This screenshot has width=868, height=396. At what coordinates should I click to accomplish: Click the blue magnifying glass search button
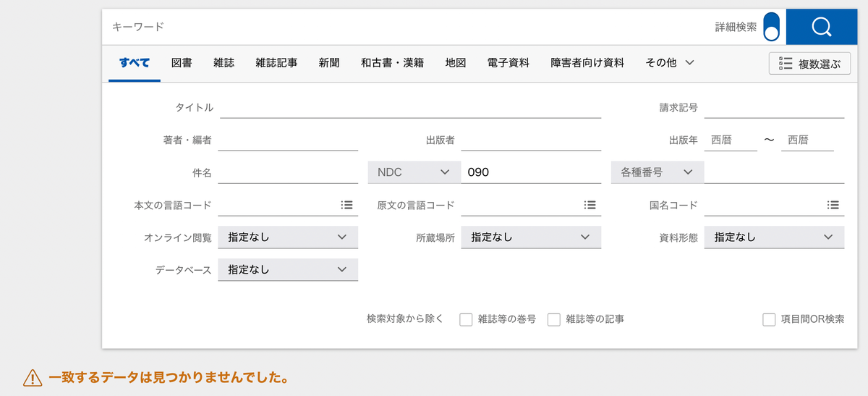click(821, 27)
